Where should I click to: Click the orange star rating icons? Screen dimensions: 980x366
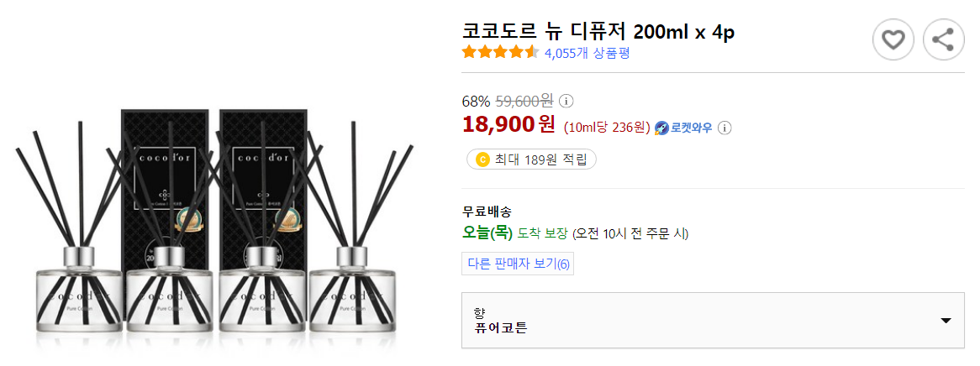tap(500, 52)
